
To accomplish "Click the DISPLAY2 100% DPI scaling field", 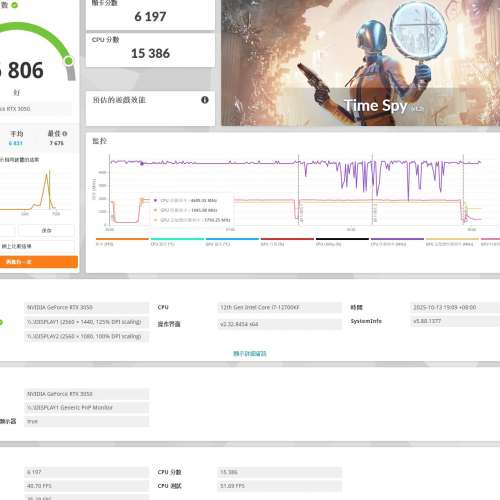I will pyautogui.click(x=87, y=336).
